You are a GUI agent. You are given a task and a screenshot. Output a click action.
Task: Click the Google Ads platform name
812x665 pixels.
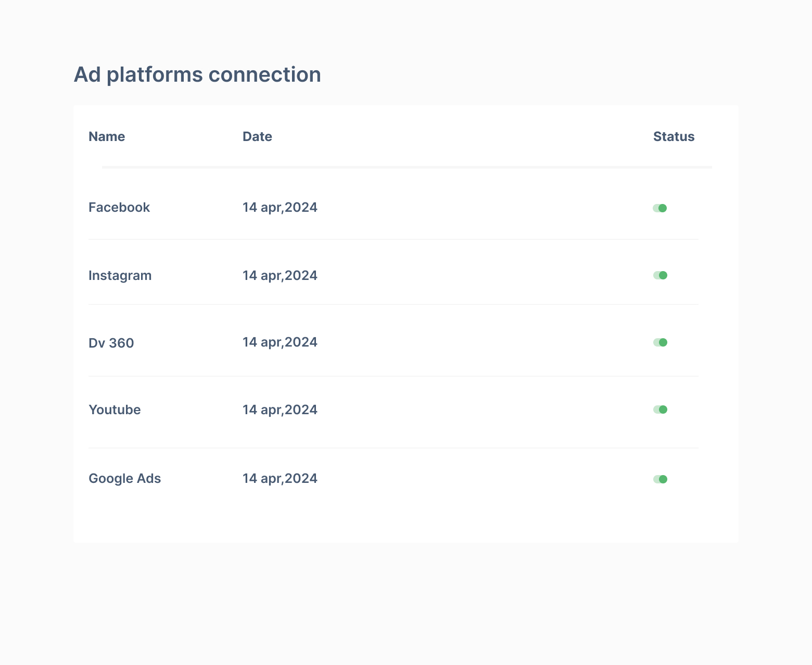(x=125, y=479)
